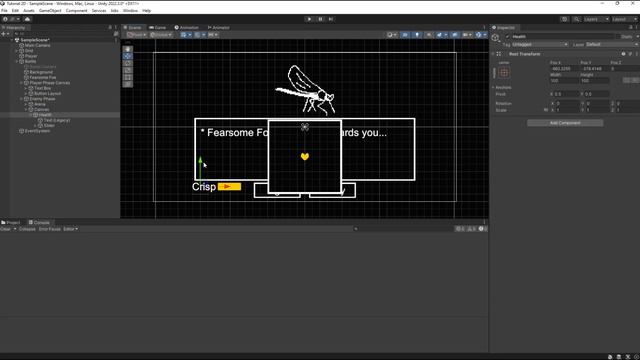Toggle hidden objects visibility in scene
This screenshot has height=360, width=640.
454,35
